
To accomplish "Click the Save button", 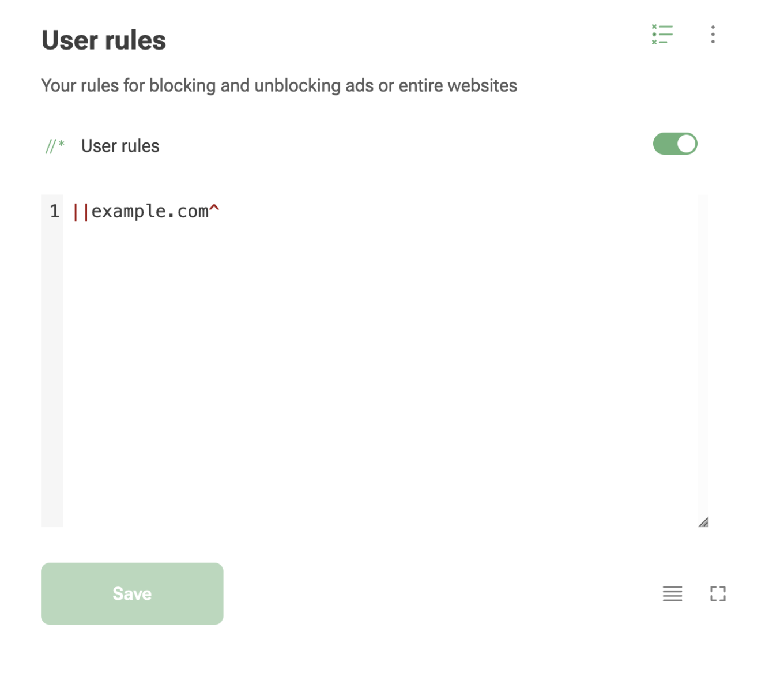I will point(132,593).
